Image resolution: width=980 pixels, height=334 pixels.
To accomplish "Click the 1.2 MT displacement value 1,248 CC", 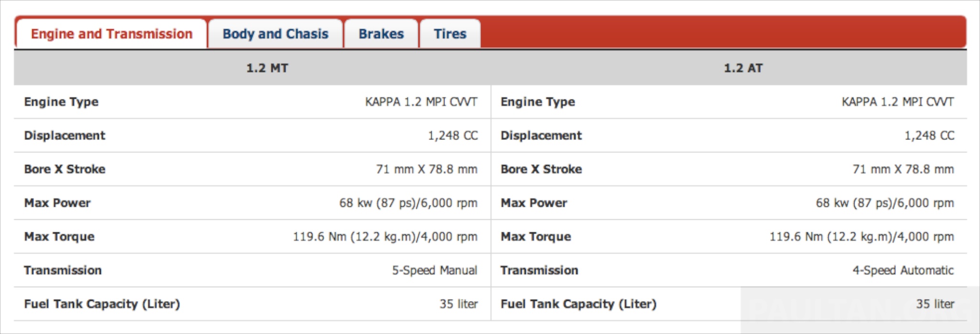I will click(453, 136).
